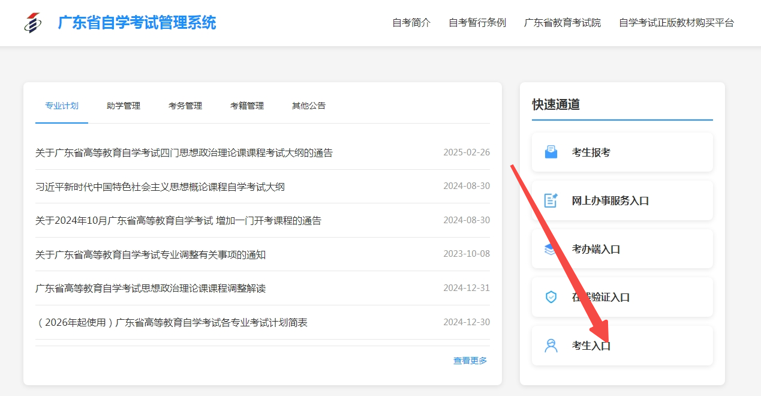
Task: Click the 快速通道 panel heading
Action: tap(556, 104)
